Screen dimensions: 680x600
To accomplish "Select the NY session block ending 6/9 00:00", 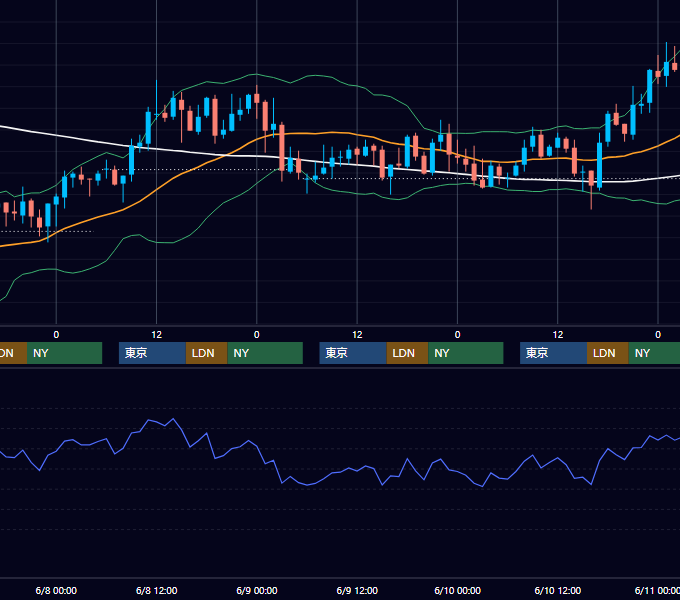I will [x=265, y=353].
